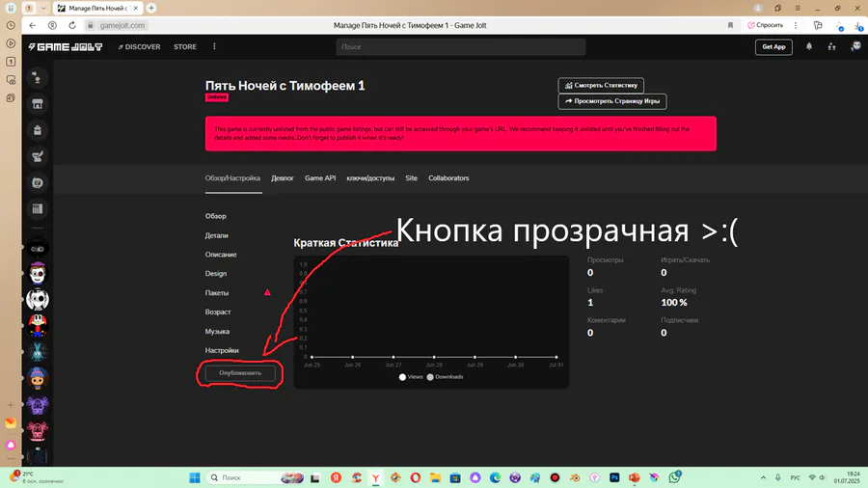This screenshot has width=868, height=488.
Task: Open the play icon in browser side panel
Action: point(11,43)
